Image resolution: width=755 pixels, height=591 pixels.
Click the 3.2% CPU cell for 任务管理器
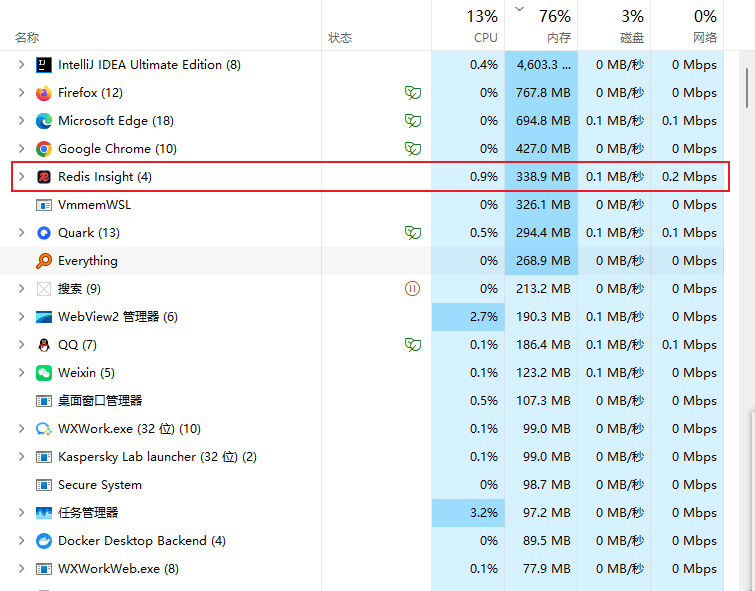(468, 512)
